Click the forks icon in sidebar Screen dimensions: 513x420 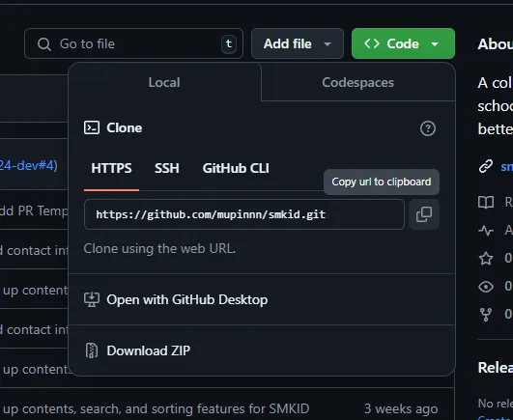(486, 315)
